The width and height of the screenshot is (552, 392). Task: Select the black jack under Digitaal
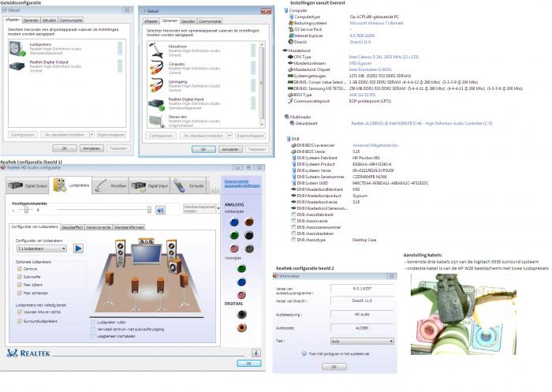point(241,314)
